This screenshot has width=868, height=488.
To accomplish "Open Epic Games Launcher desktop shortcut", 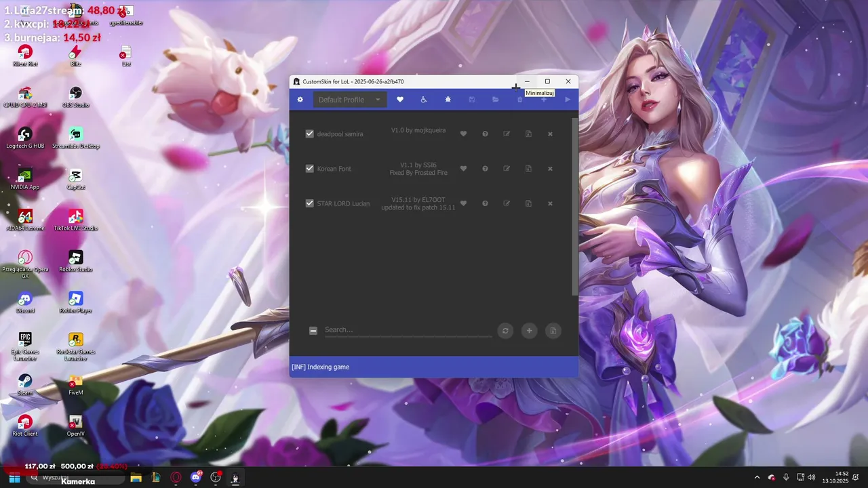I will click(x=25, y=346).
